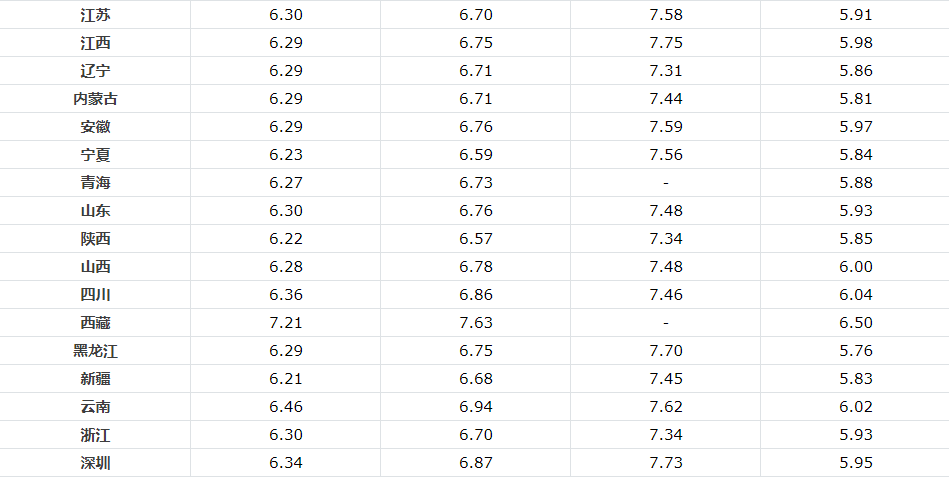Viewport: 949px width, 477px height.
Task: Select value 7.75 in 江西 row
Action: (665, 43)
